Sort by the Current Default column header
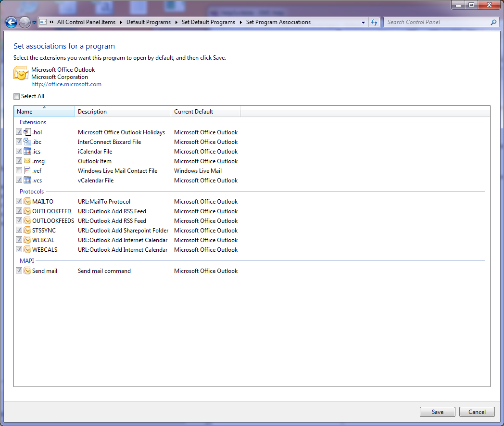This screenshot has height=426, width=504. coord(205,111)
